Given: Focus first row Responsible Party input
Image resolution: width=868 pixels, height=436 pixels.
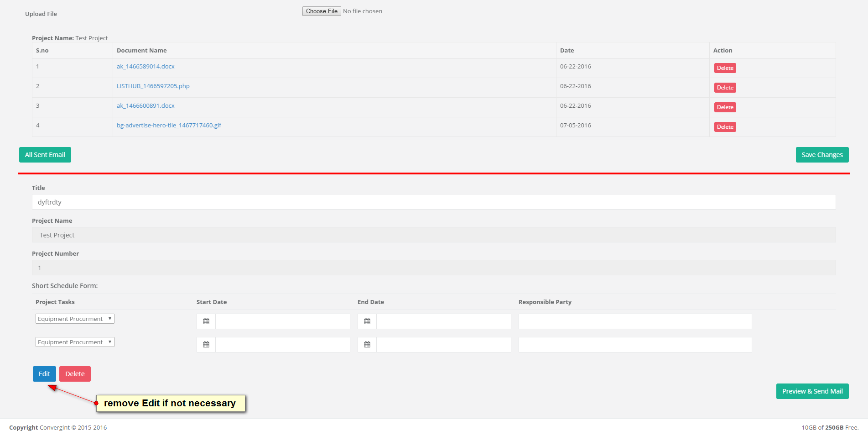Looking at the screenshot, I should click(635, 321).
